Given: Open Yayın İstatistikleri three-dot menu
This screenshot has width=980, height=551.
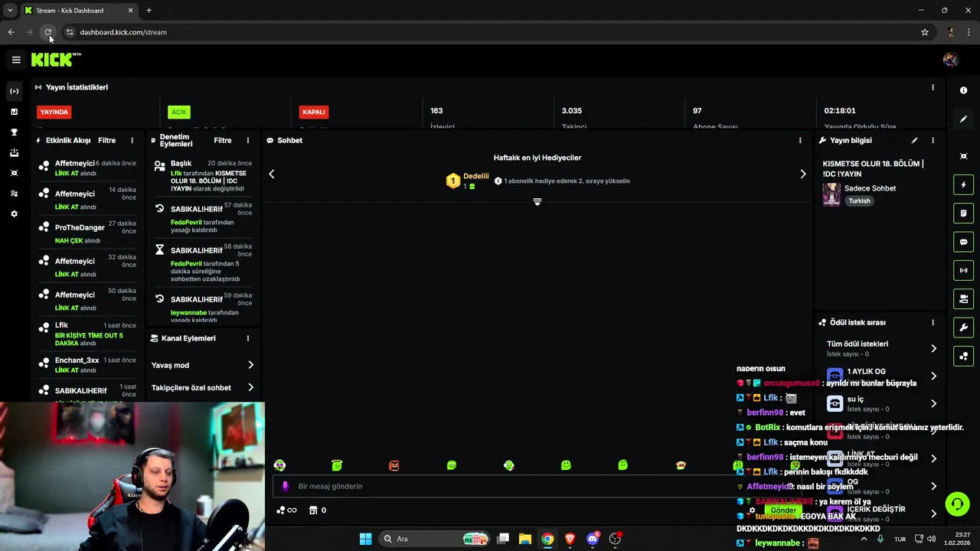Looking at the screenshot, I should [933, 87].
